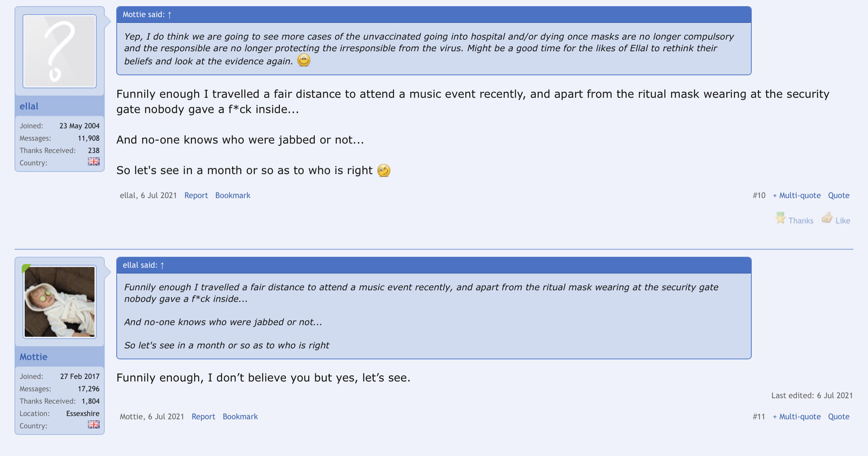
Task: Click UK flag in ellal's profile
Action: (94, 162)
